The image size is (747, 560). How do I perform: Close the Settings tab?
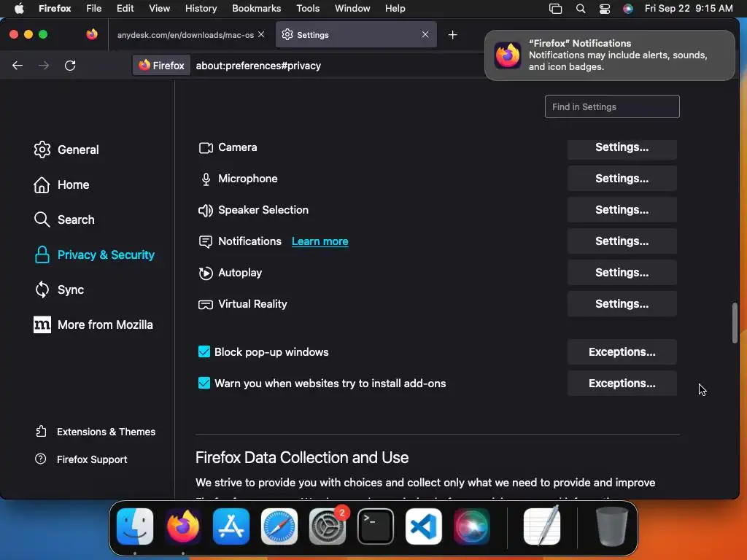425,35
